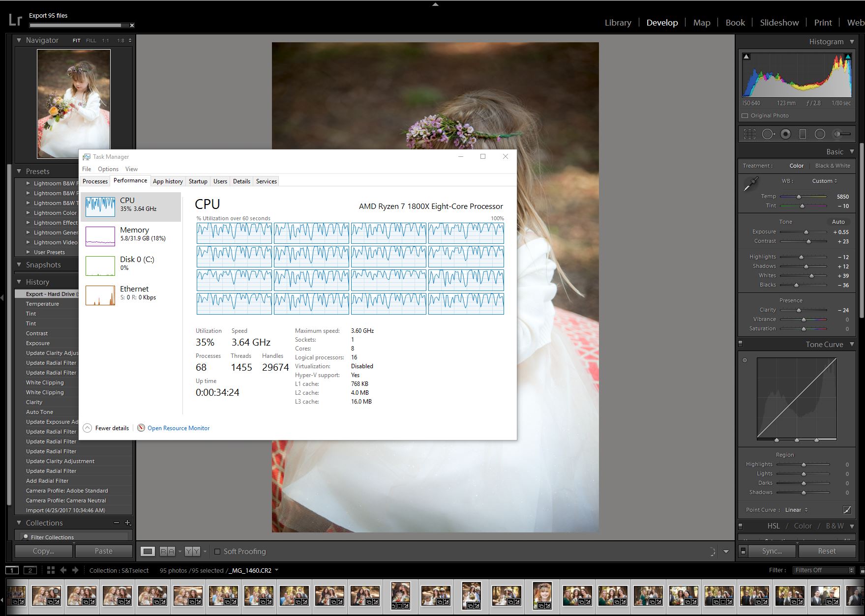This screenshot has width=865, height=616.
Task: Select the Graduated Filter tool
Action: pos(803,134)
